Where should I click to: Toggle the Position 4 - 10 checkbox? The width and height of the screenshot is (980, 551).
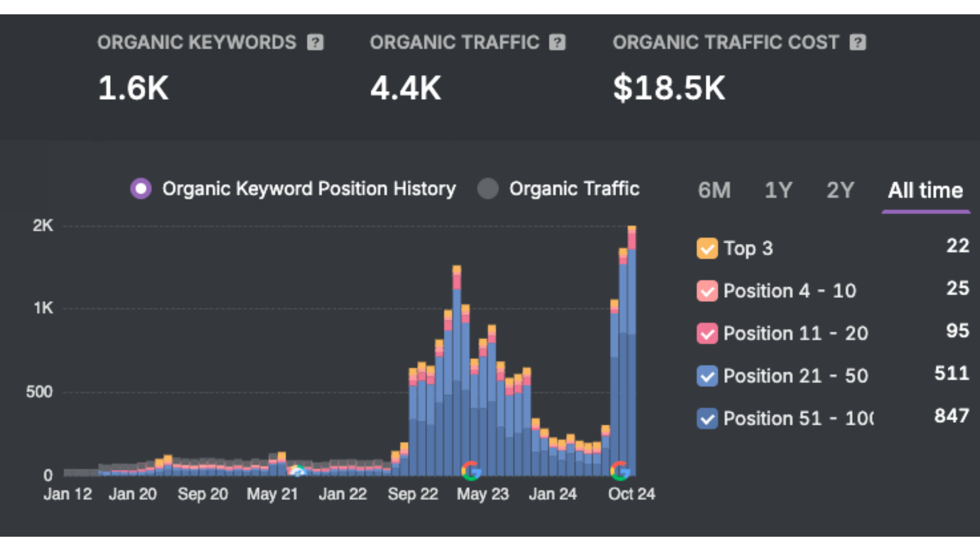707,291
